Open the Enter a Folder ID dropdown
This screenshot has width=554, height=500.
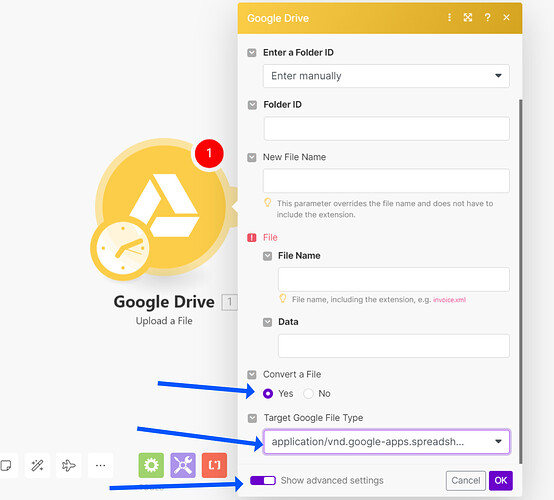(386, 76)
